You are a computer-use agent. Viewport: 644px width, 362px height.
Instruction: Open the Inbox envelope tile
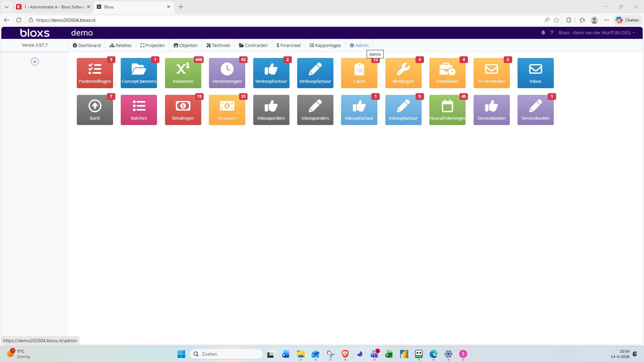pos(535,73)
